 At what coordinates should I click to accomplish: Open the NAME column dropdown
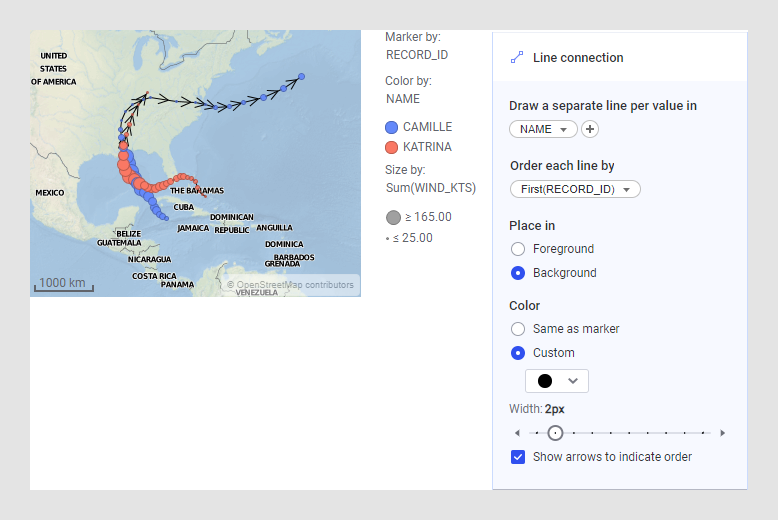[x=543, y=129]
